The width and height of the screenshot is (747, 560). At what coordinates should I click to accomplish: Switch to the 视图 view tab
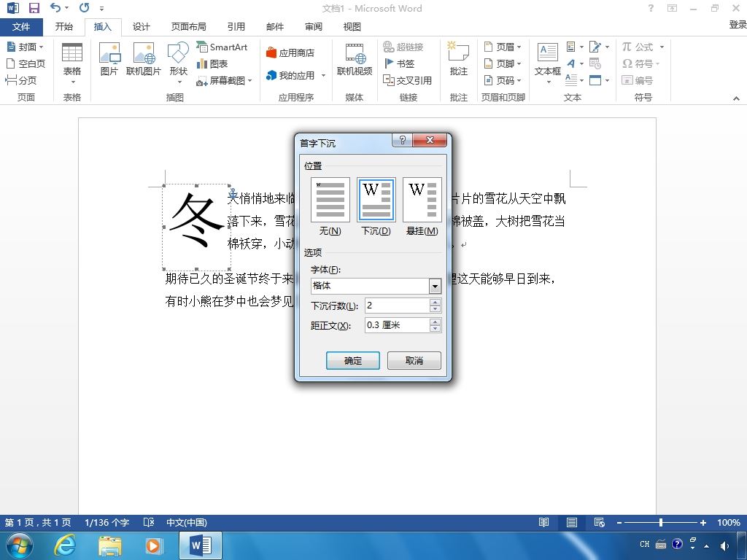(352, 27)
